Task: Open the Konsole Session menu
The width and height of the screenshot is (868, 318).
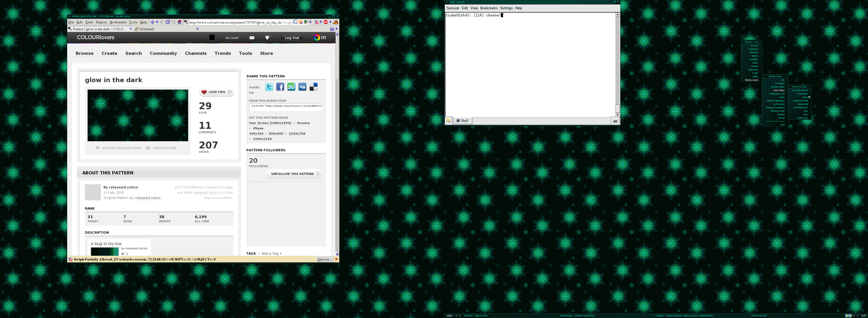Action: coord(453,8)
